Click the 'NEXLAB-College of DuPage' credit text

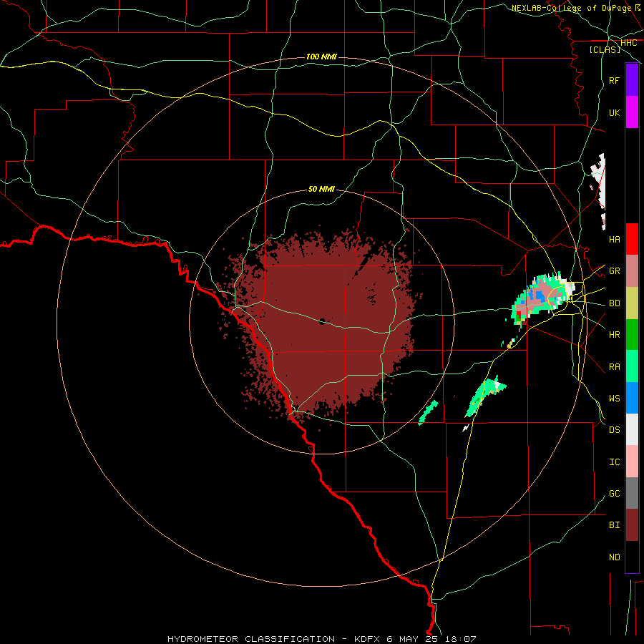tap(571, 8)
